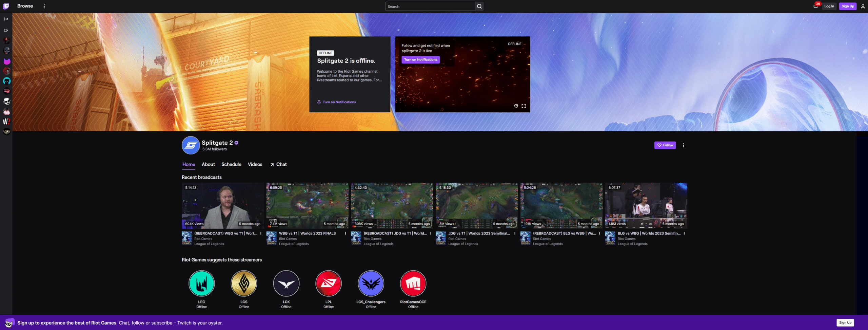Open video player settings gear
The height and width of the screenshot is (330, 868).
pos(516,106)
